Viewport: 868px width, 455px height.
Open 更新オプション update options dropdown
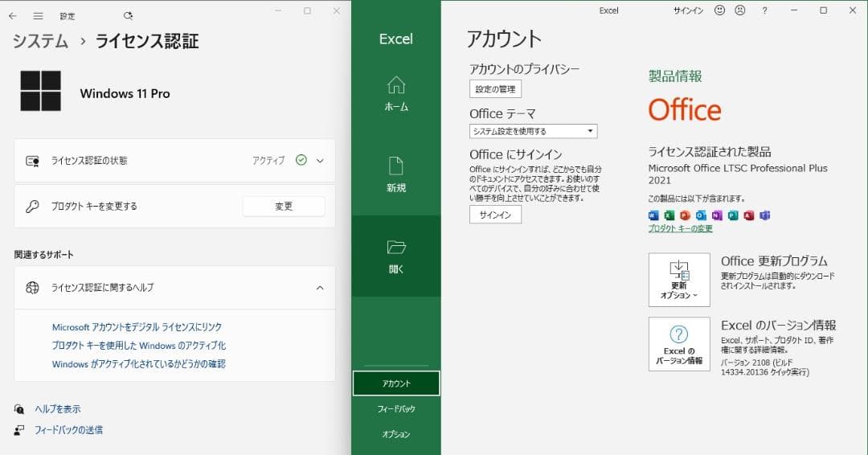pos(679,280)
